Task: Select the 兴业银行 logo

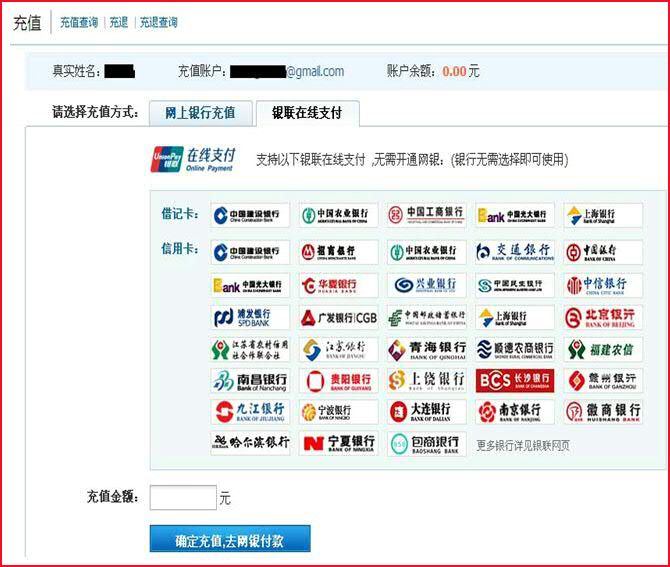Action: point(427,285)
